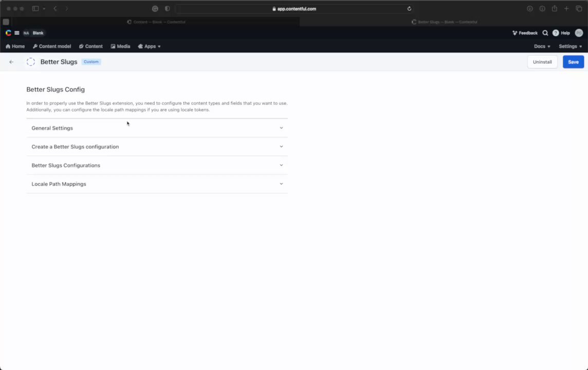Click the Better Slugs app icon
Screen dimensions: 588x370
pos(31,62)
